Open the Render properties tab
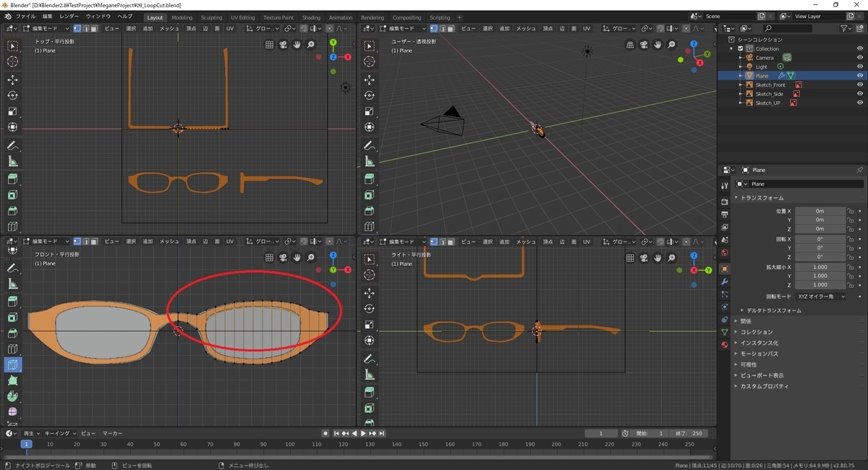Screen dimensions: 868x470 coord(725,202)
